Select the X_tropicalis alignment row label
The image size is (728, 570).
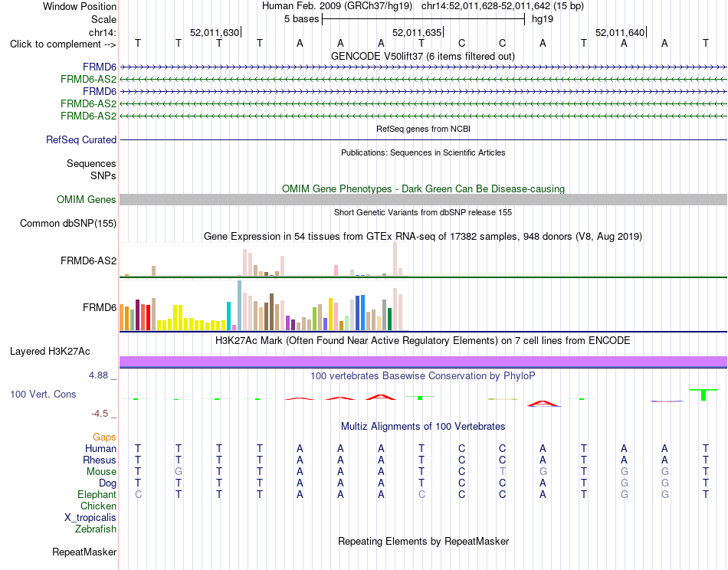coord(90,518)
